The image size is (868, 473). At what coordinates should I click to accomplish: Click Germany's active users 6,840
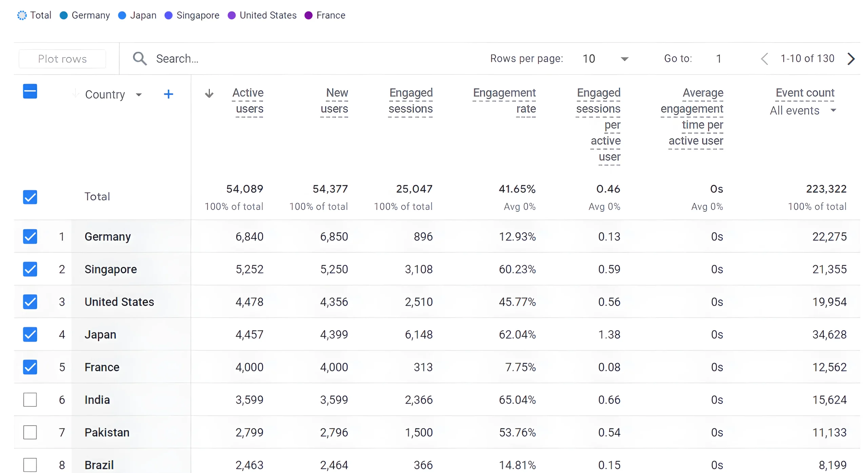click(249, 237)
